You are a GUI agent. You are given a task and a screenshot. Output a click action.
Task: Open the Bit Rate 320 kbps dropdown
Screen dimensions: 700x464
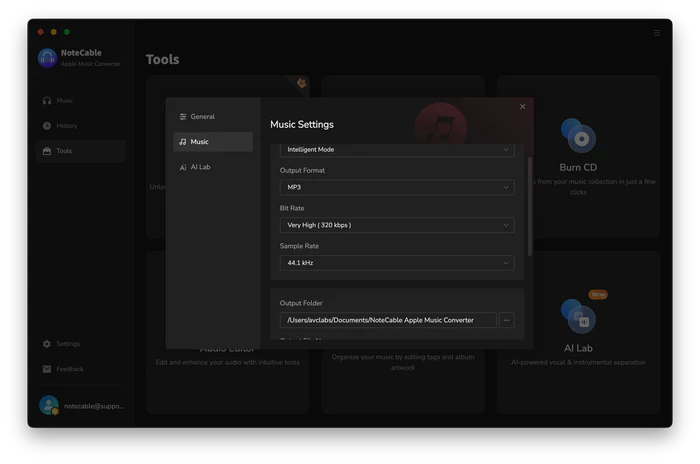tap(397, 225)
